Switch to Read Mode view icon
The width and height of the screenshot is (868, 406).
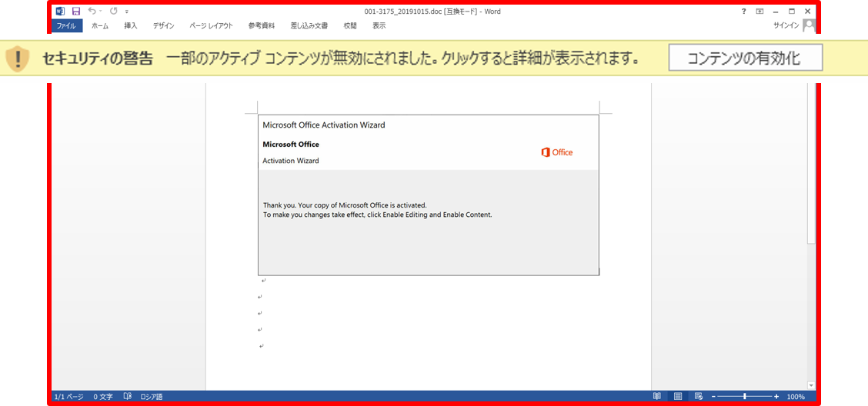[x=656, y=397]
